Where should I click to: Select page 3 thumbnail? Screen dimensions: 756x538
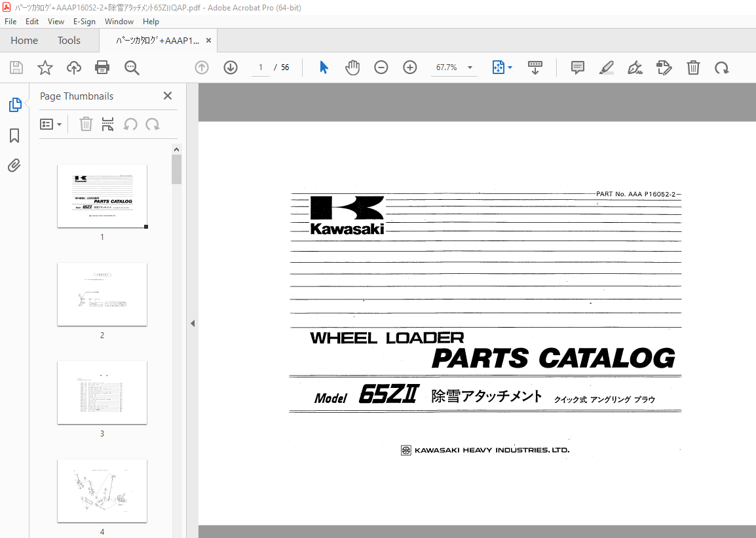[x=102, y=393]
